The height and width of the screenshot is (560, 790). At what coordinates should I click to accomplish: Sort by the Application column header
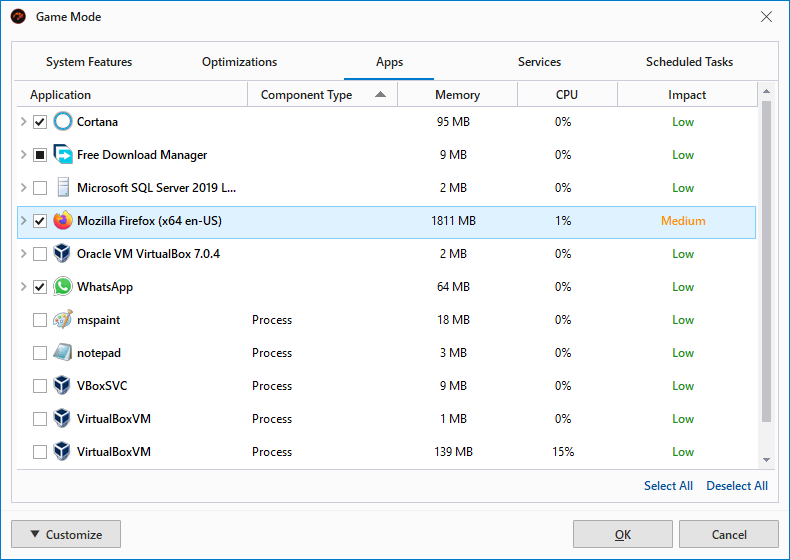point(132,95)
